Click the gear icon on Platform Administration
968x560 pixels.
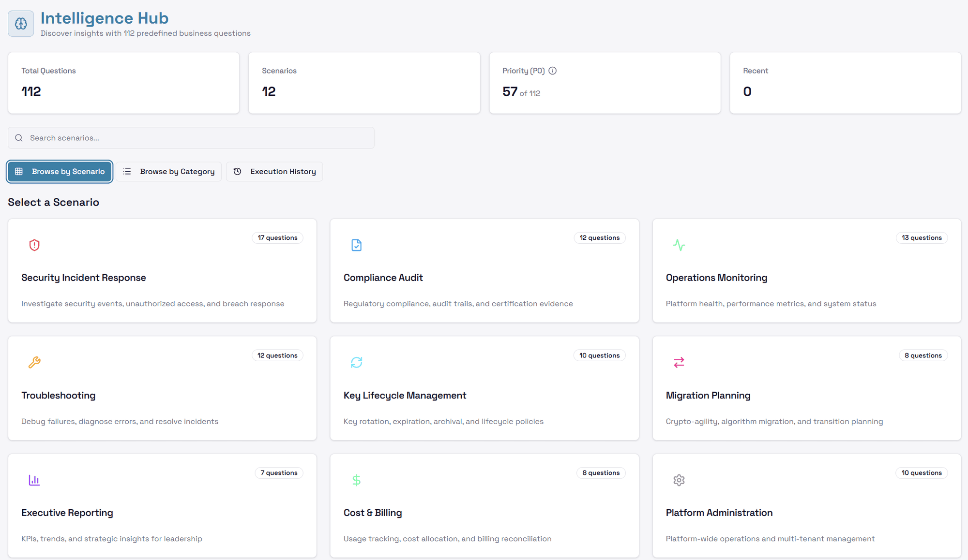679,480
